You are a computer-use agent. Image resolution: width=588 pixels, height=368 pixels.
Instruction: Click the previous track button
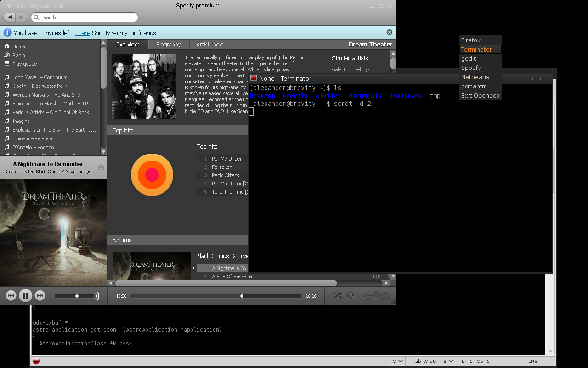11,296
